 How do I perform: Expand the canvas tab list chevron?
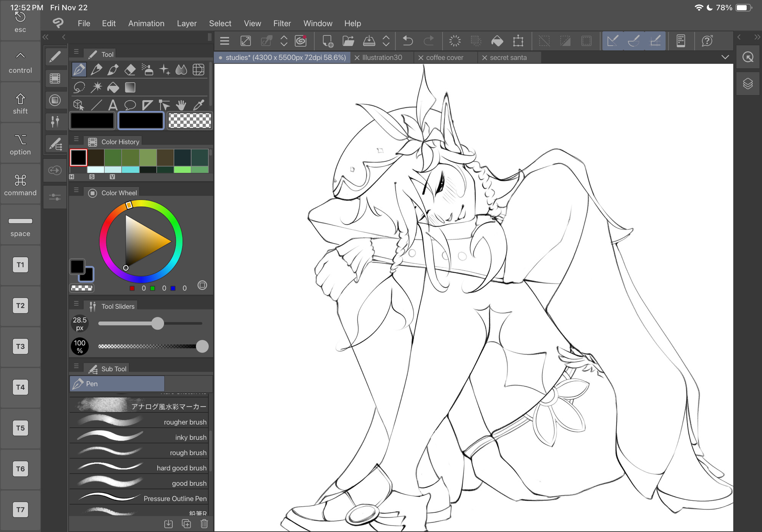click(x=725, y=57)
